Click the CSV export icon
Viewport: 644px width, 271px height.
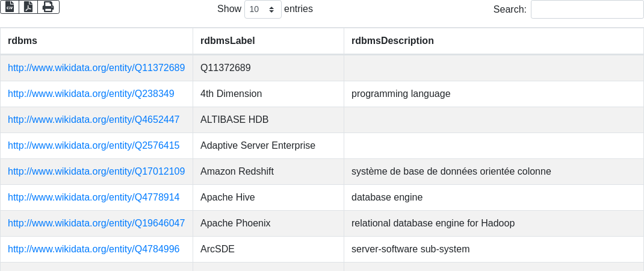tap(10, 7)
